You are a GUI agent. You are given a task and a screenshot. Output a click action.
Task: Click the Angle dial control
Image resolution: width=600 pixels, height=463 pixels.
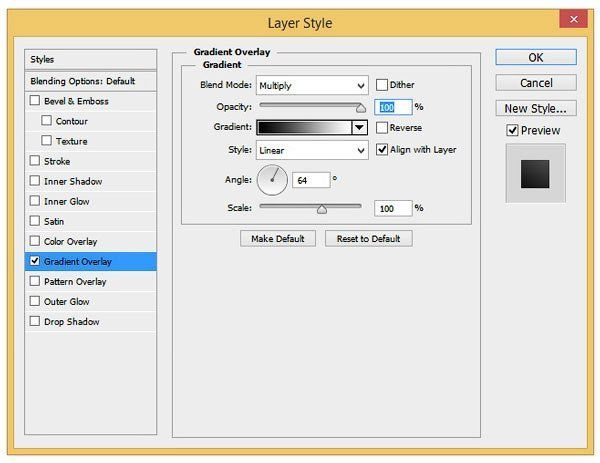[x=272, y=180]
